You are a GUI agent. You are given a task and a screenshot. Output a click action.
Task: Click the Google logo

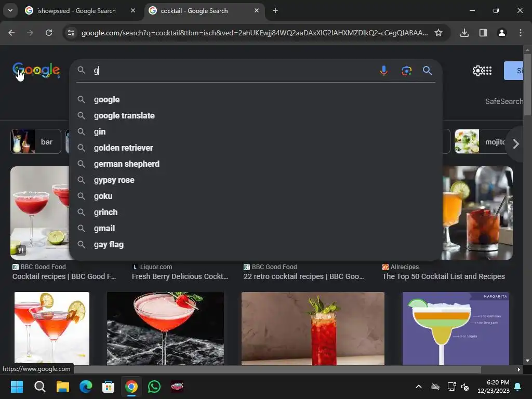pos(36,70)
